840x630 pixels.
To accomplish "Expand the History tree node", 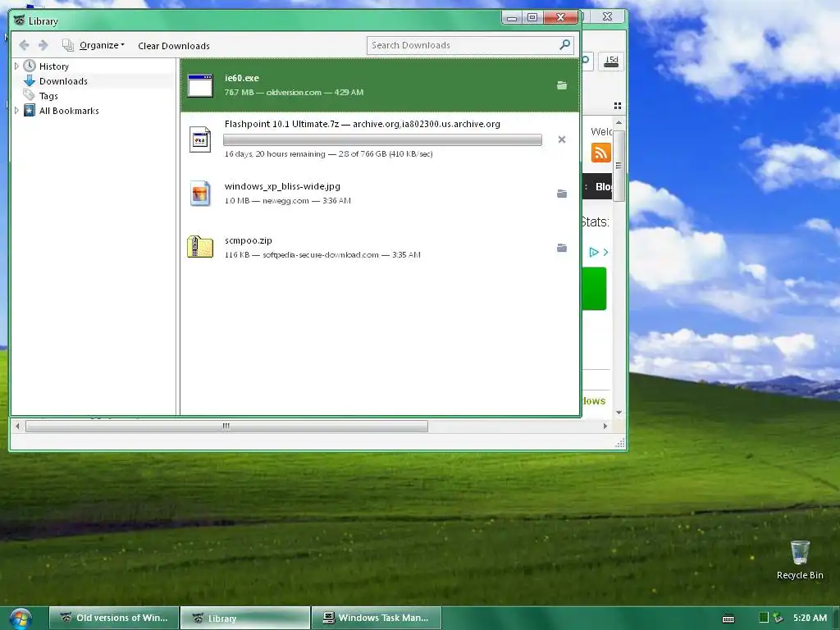I will tap(16, 66).
